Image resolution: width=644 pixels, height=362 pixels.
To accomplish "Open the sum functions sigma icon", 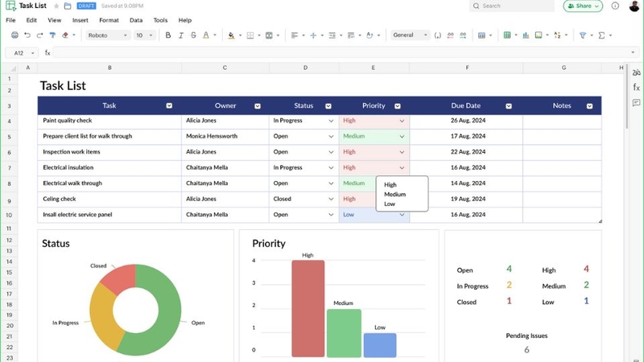I will (x=601, y=35).
